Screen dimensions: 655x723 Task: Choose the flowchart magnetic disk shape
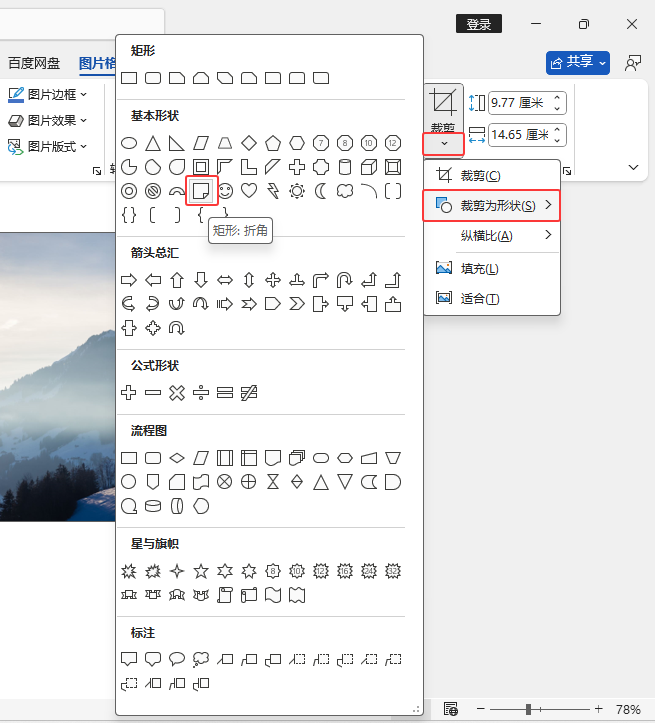click(153, 506)
